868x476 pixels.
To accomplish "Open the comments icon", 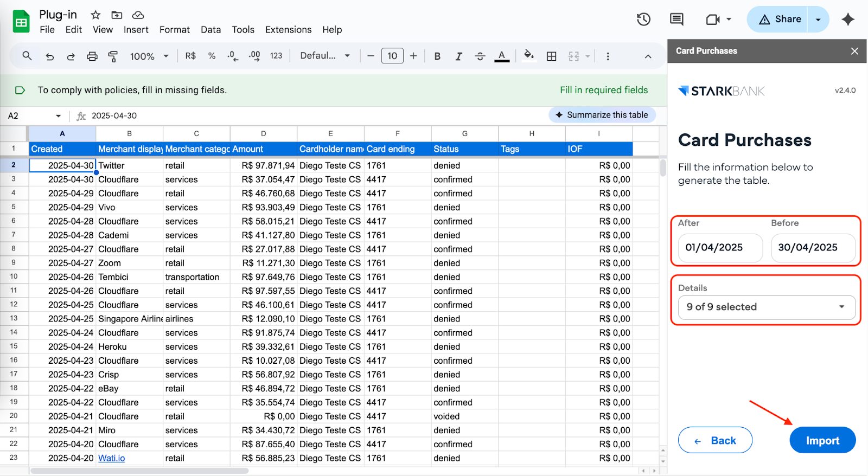I will tap(676, 20).
